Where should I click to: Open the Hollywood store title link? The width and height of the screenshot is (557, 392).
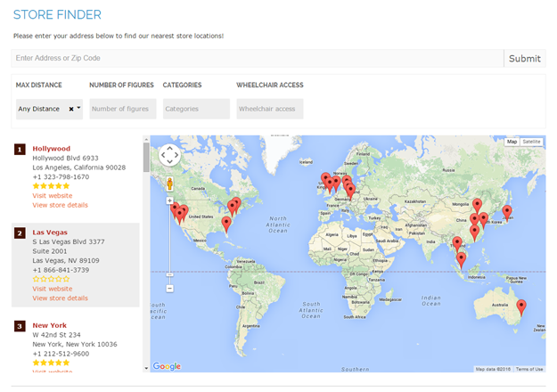click(x=51, y=149)
